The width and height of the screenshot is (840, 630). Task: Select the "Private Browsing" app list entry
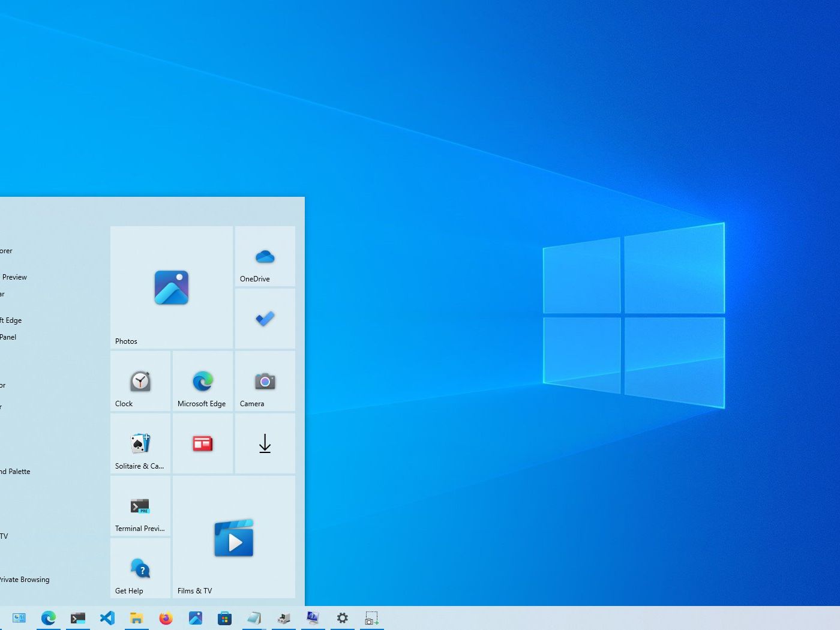25,580
